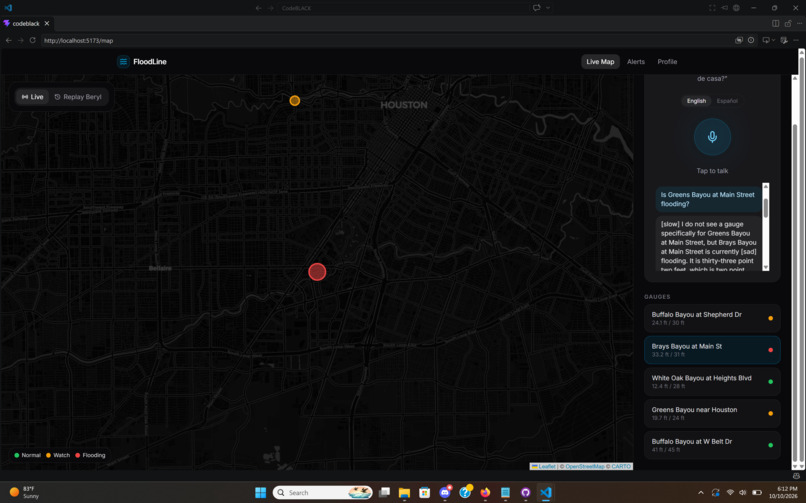Open Discord from the taskbar
This screenshot has width=806, height=503.
tap(445, 493)
